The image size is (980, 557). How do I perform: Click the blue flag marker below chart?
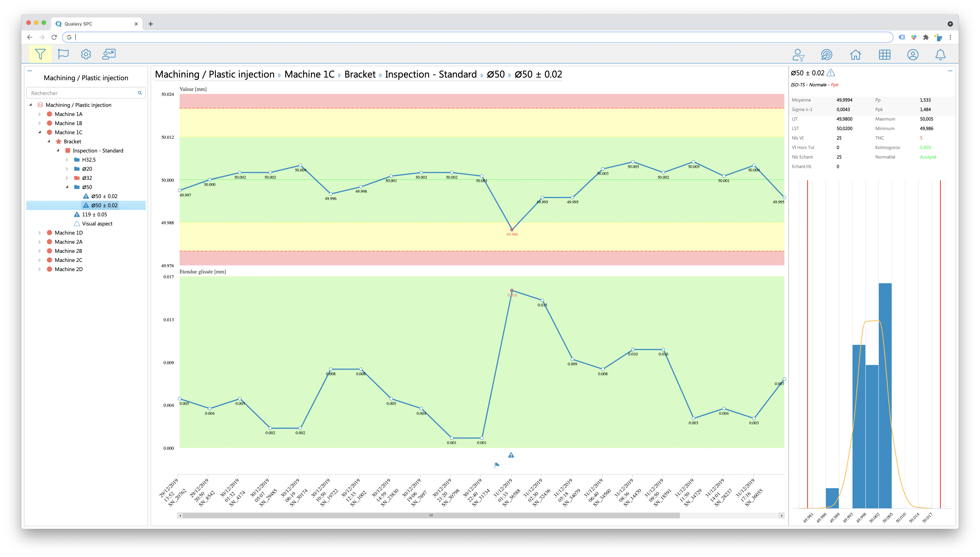tap(496, 465)
